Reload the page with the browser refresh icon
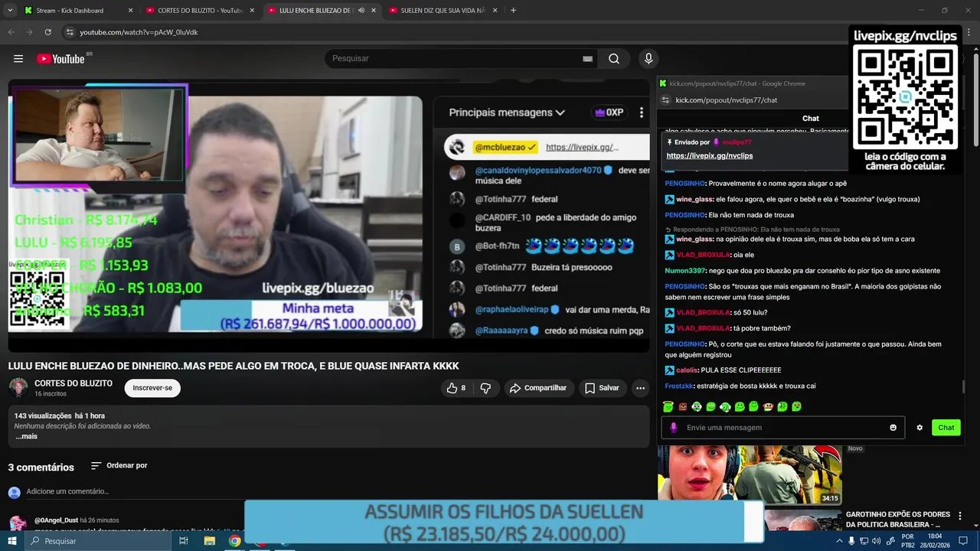 [x=47, y=32]
